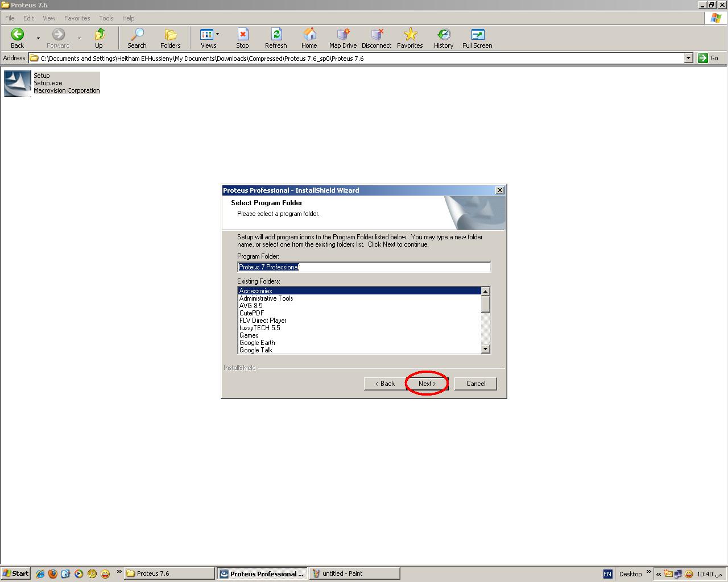728x582 pixels.
Task: Select Games folder entry
Action: (x=359, y=335)
